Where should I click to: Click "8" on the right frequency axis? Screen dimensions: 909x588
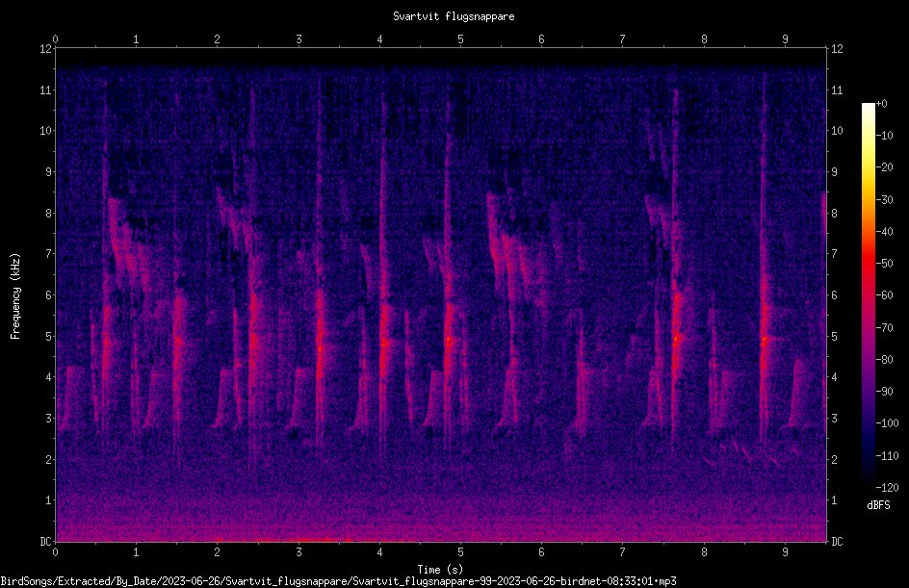click(835, 214)
